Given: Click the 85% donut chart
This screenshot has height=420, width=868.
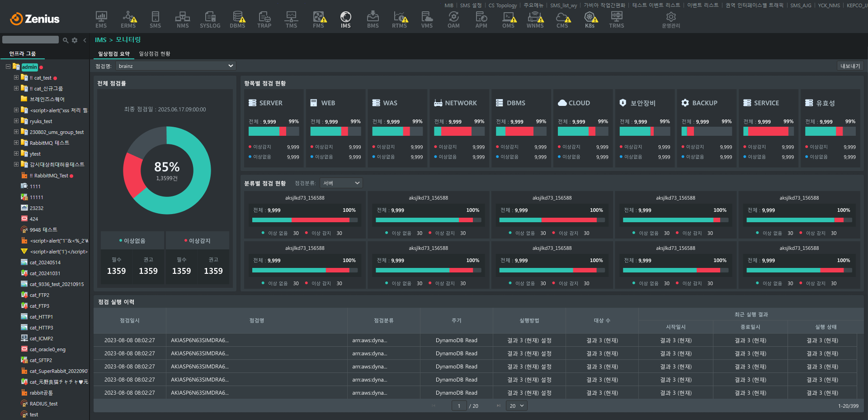Looking at the screenshot, I should pos(167,171).
